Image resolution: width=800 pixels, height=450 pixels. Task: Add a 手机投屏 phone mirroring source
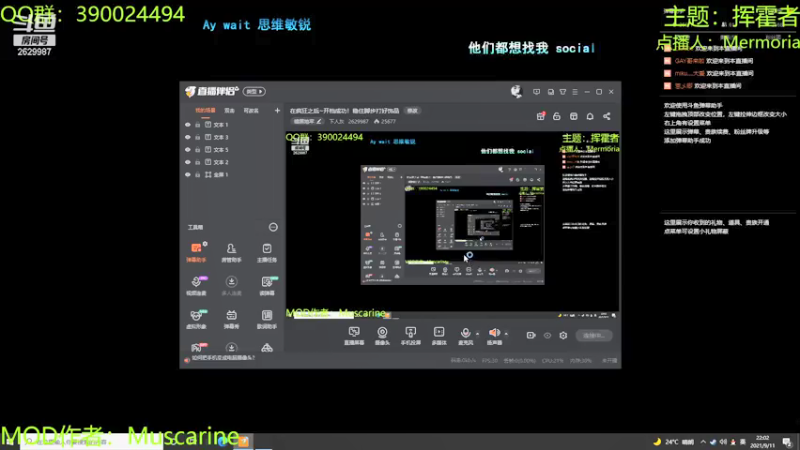click(411, 336)
